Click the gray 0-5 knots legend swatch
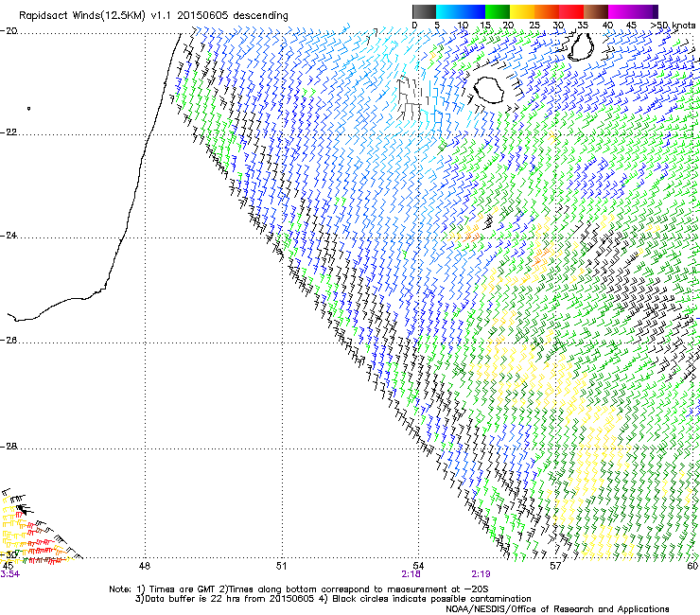700x615 pixels. tap(424, 11)
